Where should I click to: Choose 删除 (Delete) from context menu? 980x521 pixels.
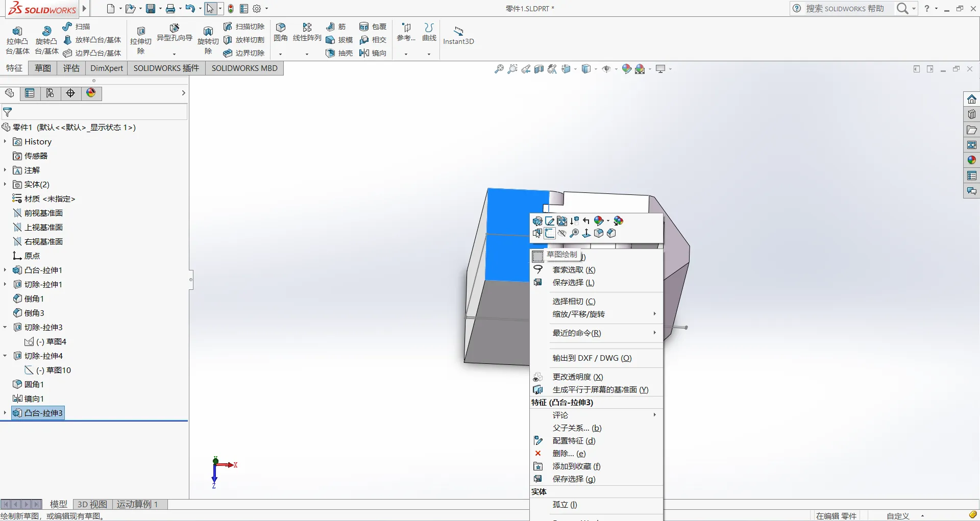click(x=569, y=453)
